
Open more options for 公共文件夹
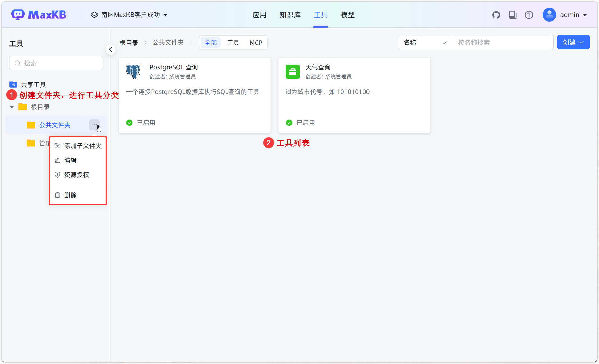pos(94,125)
